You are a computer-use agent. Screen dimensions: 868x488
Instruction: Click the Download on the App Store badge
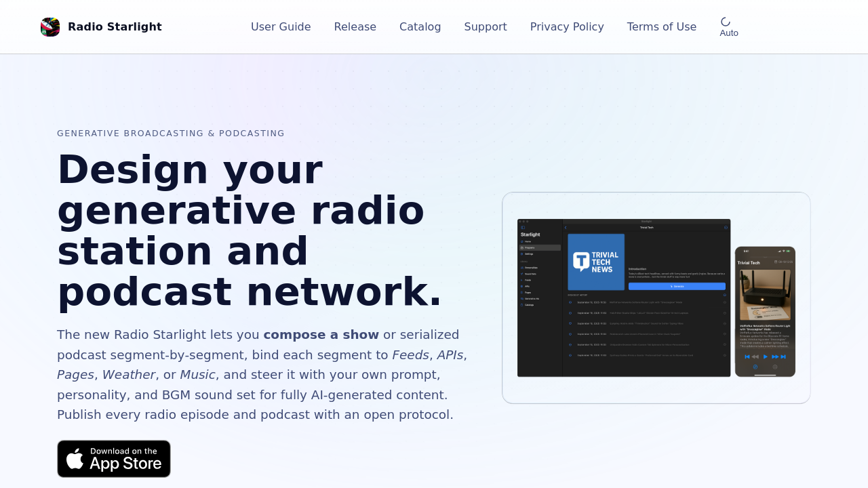coord(114,459)
